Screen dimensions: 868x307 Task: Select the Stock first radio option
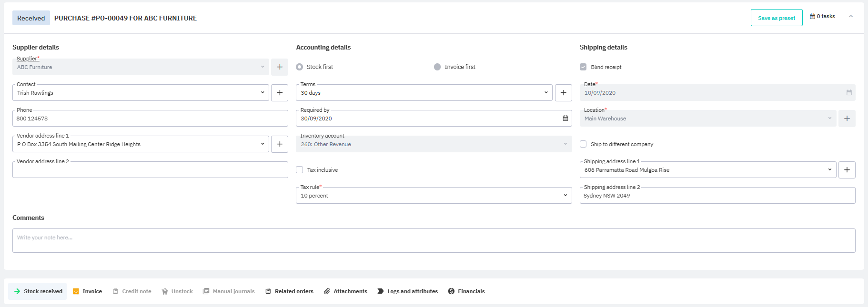[300, 67]
